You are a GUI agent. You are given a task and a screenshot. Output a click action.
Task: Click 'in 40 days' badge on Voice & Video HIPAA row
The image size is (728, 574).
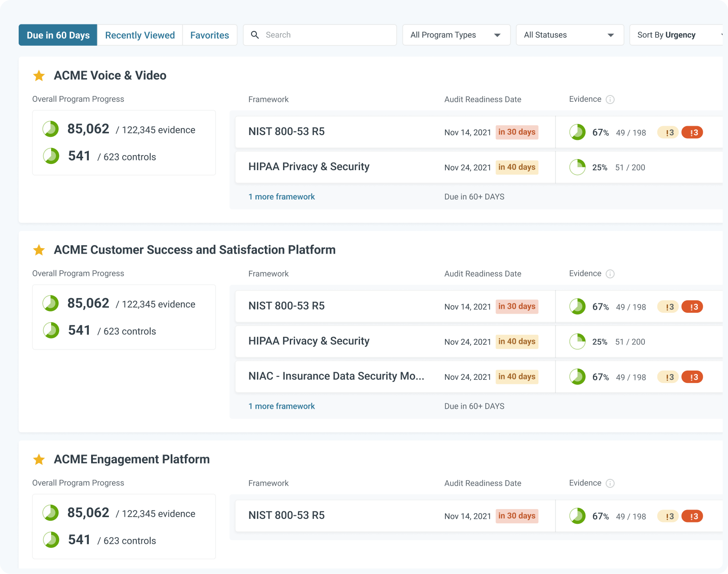(517, 167)
